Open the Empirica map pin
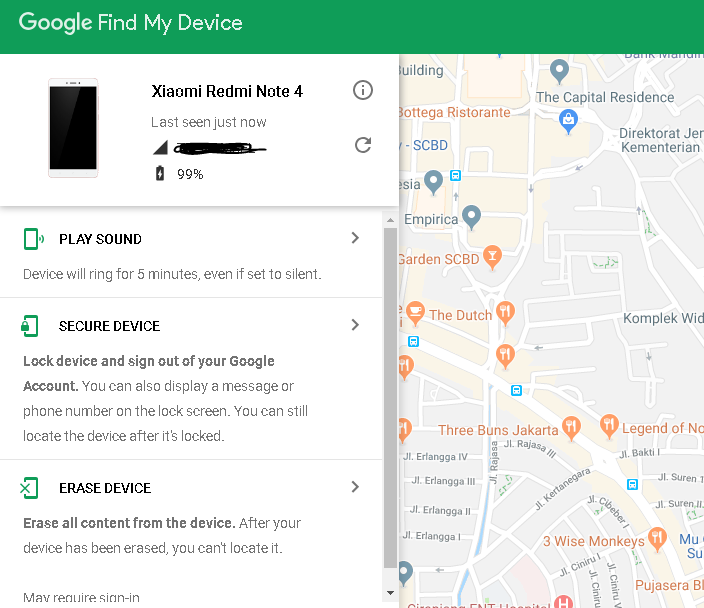704x608 pixels. pos(471,217)
